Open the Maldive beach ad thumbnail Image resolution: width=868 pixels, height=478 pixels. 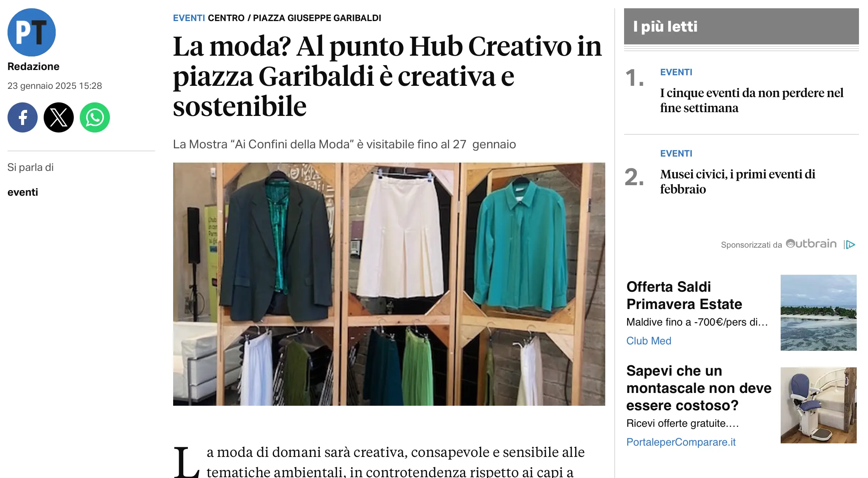pyautogui.click(x=818, y=313)
